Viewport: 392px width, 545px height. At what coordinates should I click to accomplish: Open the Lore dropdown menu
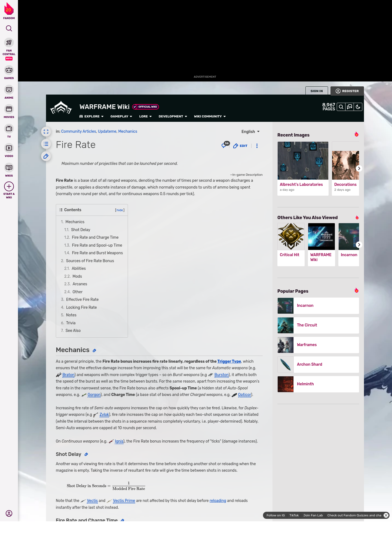click(145, 116)
